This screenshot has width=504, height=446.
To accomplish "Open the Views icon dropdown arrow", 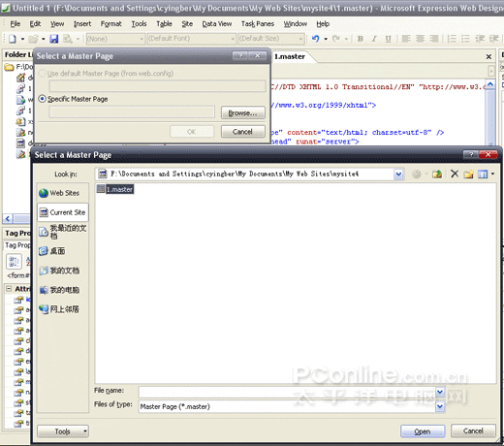I will point(492,175).
